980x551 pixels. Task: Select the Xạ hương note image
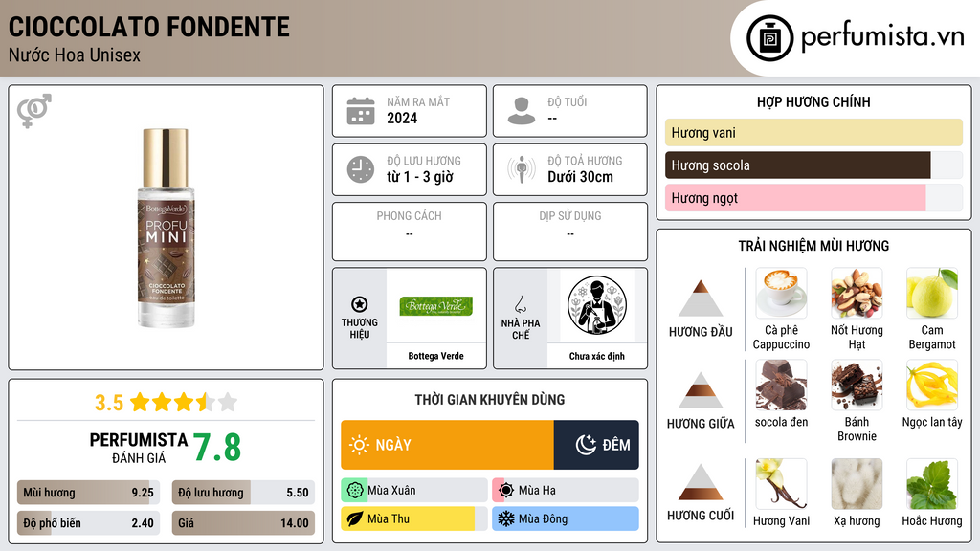[x=857, y=483]
